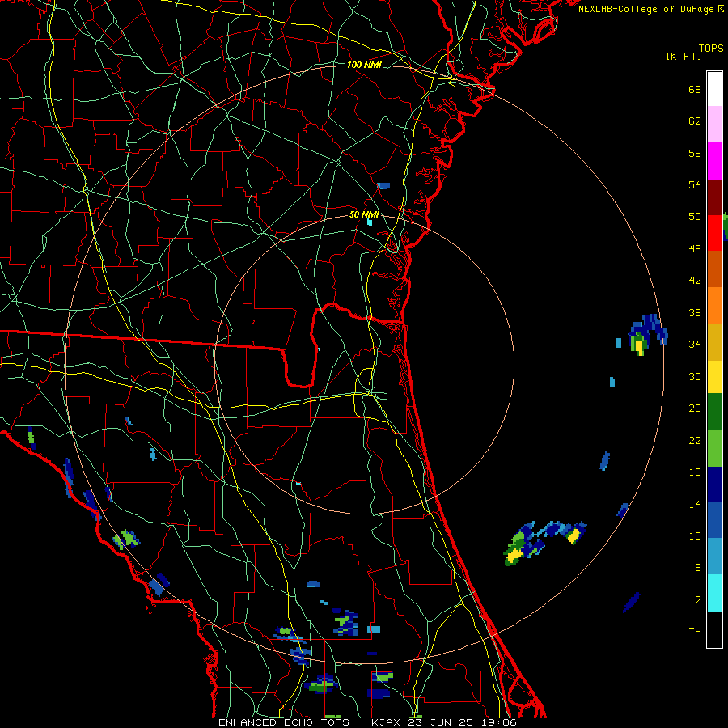Screen dimensions: 728x728
Task: Click the 'ENHANCED ECHO TOPS' caption text
Action: pyautogui.click(x=288, y=722)
